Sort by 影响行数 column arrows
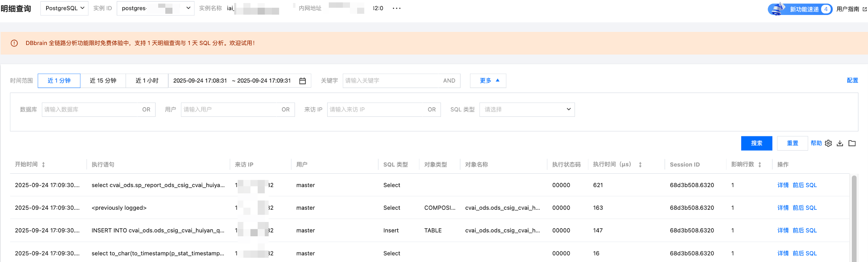Viewport: 868px width, 262px height. tap(760, 165)
